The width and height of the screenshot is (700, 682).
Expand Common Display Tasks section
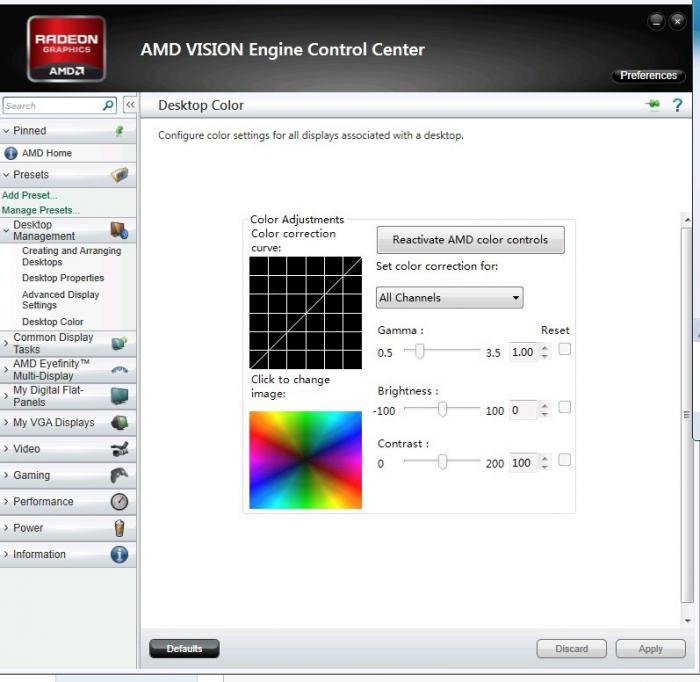(6, 343)
